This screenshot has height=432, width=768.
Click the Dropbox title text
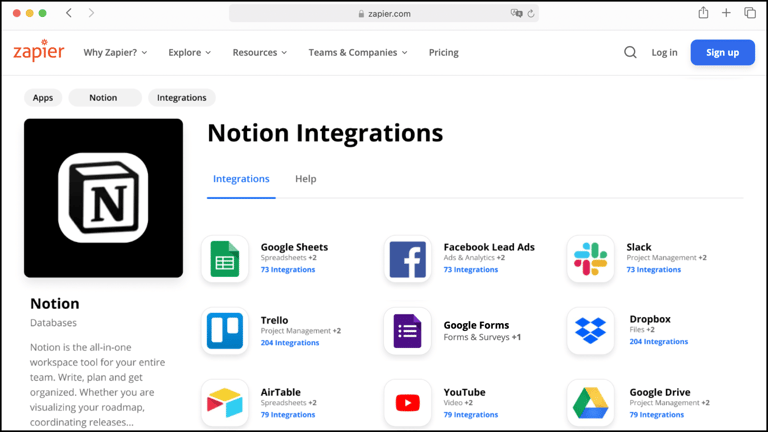650,319
